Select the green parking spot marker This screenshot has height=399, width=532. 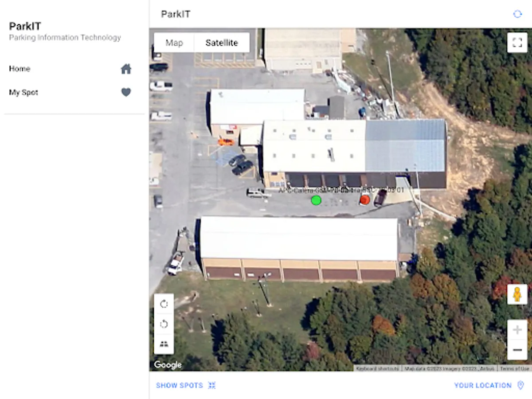point(316,200)
